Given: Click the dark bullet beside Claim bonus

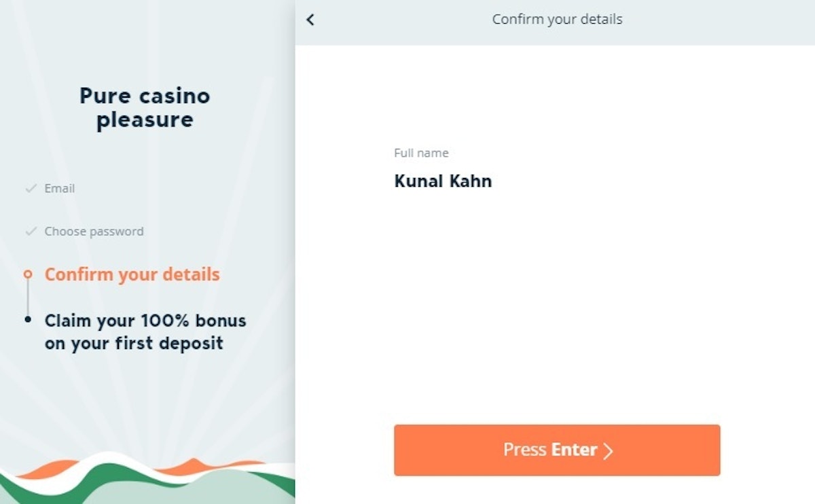Looking at the screenshot, I should click(28, 319).
